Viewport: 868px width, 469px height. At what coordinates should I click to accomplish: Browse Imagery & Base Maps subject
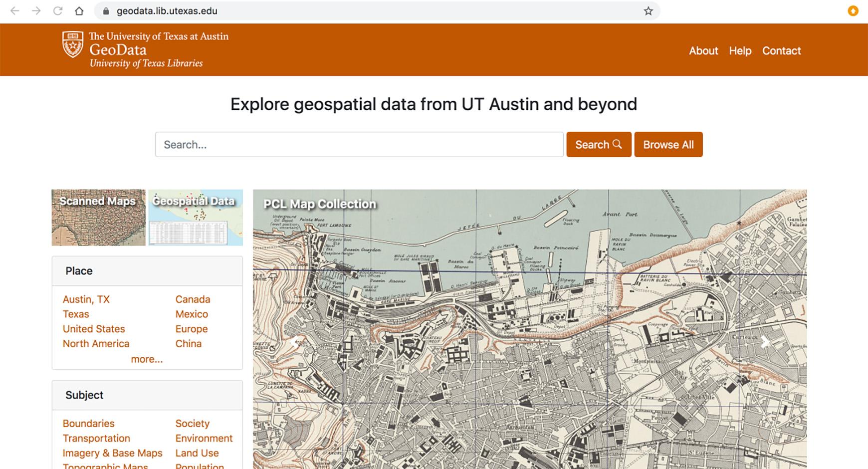[112, 453]
